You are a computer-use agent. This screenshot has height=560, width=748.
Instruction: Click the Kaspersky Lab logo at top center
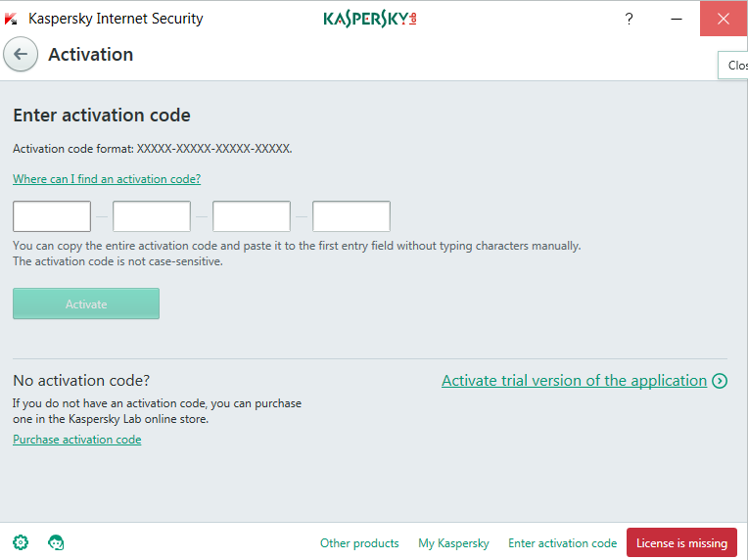[370, 19]
